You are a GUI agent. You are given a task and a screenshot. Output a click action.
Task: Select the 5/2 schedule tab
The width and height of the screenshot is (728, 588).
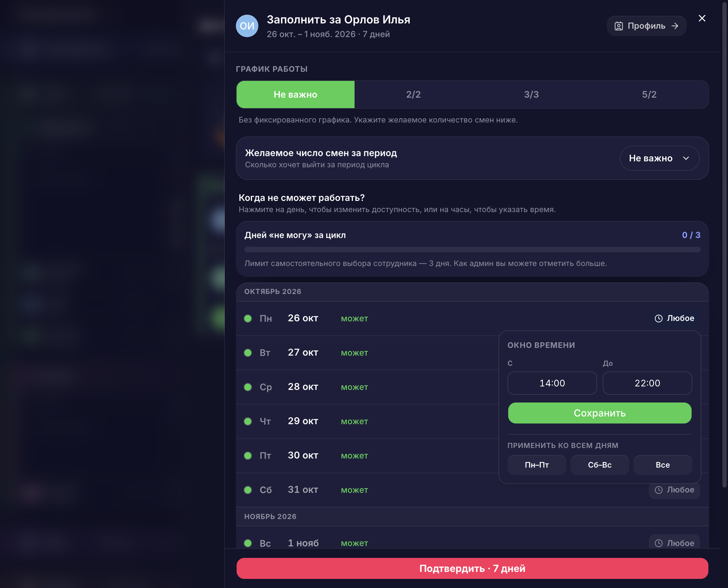pos(649,94)
